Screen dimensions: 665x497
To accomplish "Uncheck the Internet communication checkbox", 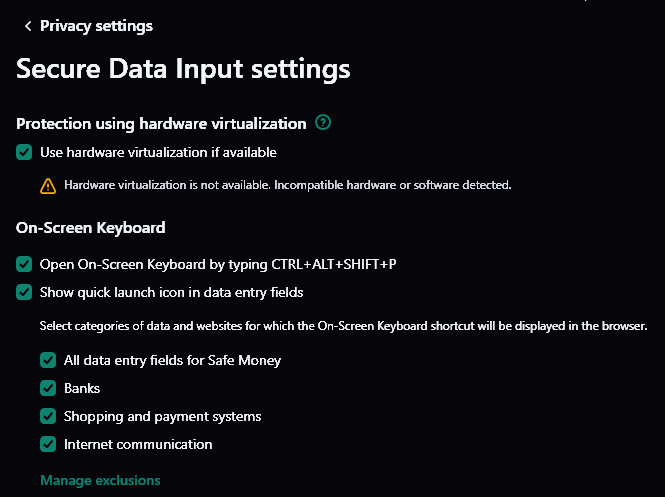I will [x=48, y=444].
